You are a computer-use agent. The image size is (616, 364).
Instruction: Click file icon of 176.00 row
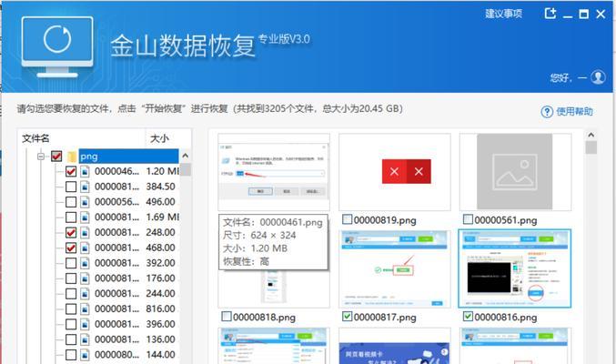pos(85,278)
